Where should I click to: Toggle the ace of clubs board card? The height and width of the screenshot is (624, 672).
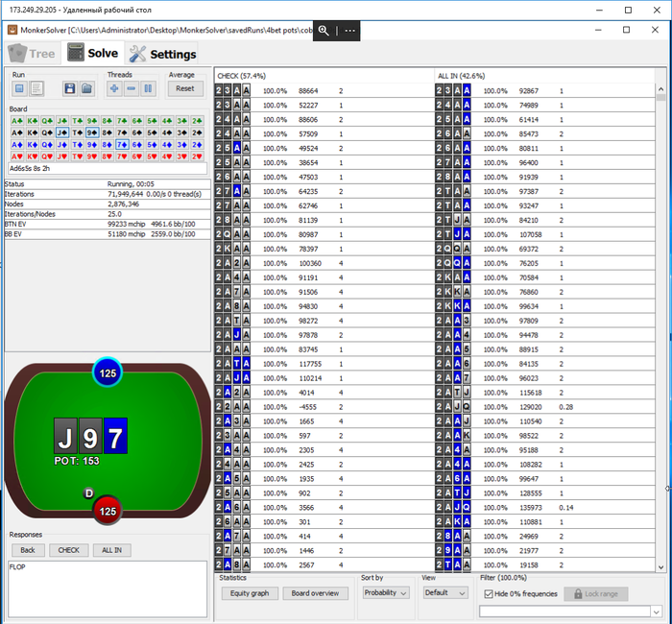[17, 121]
